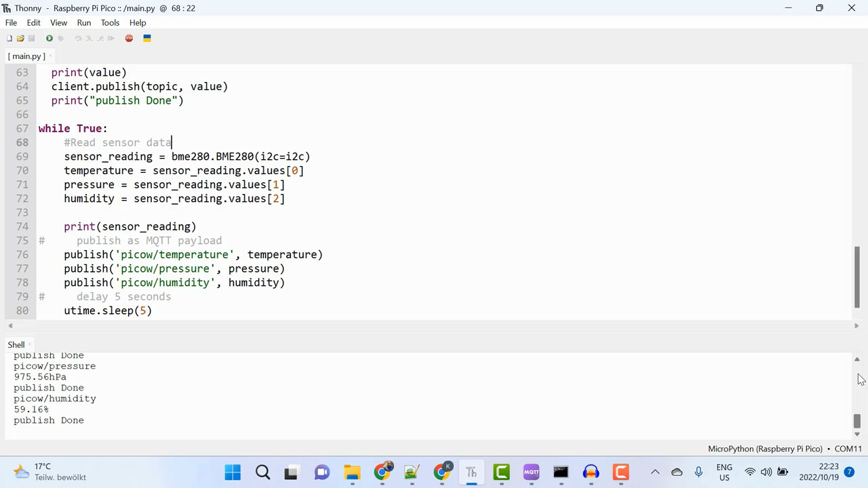Open the Tools menu
Image resolution: width=868 pixels, height=488 pixels.
point(110,22)
